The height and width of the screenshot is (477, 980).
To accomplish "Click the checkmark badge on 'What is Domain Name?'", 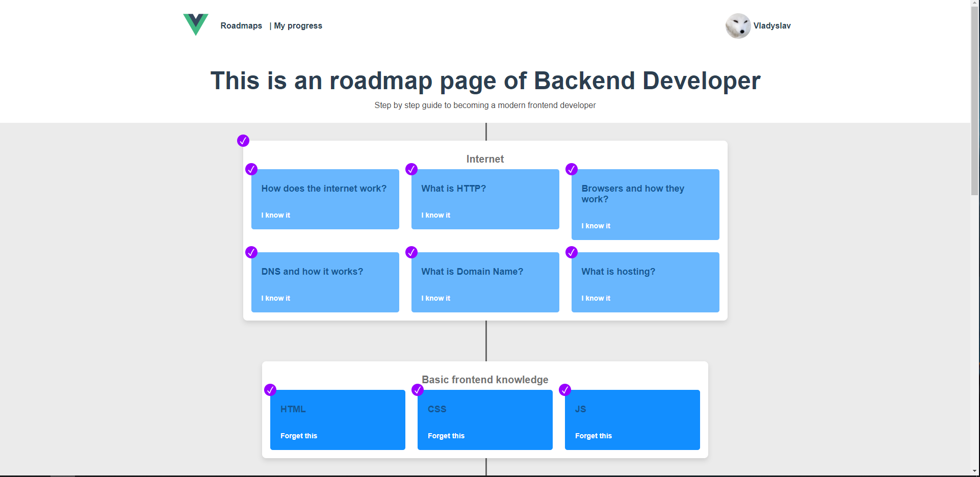I will coord(411,252).
